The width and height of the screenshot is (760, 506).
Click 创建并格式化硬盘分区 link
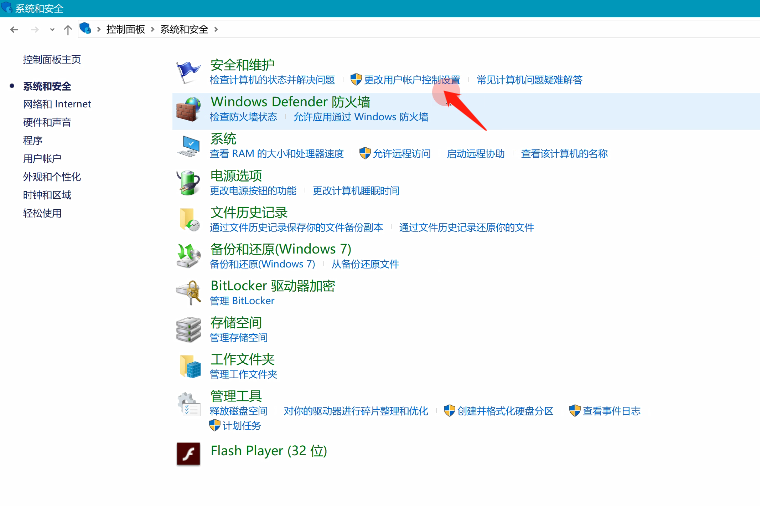pos(505,411)
